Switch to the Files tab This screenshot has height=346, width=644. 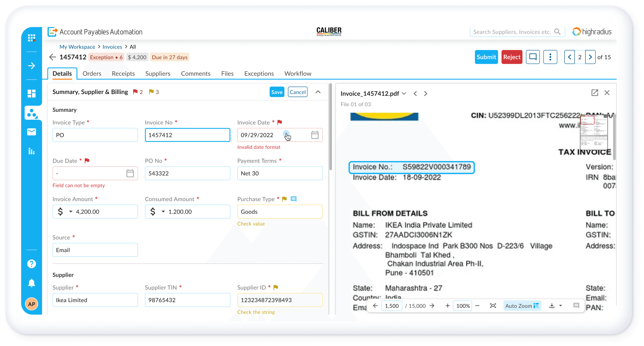pos(227,73)
